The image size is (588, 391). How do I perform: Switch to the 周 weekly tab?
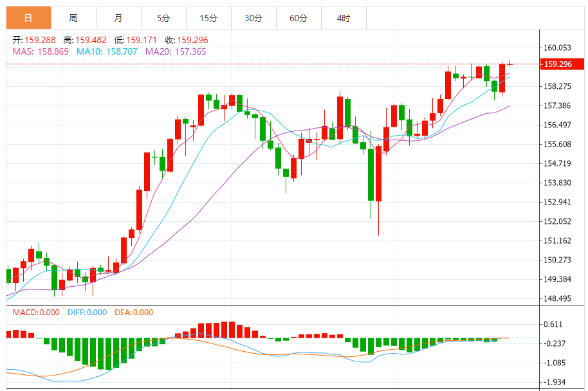coord(73,17)
